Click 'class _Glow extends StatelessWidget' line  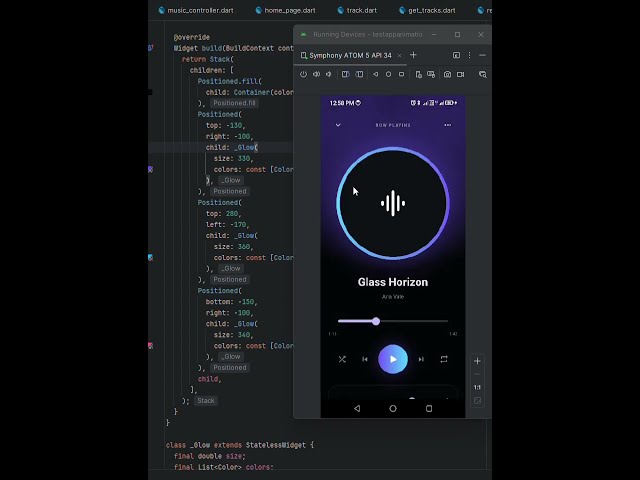(x=240, y=445)
